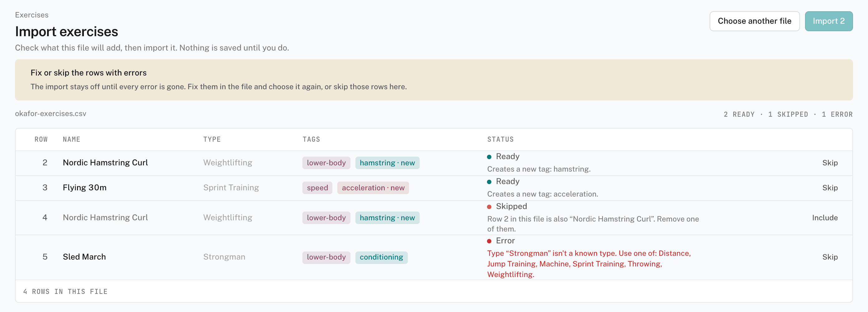Screen dimensions: 868x312
Task: Include the skipped row 4
Action: [x=825, y=218]
